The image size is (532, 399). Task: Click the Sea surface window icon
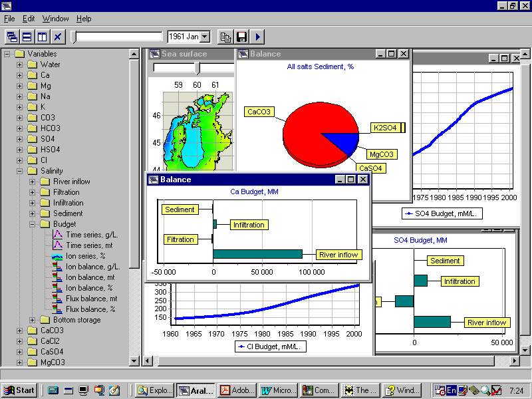(x=155, y=54)
